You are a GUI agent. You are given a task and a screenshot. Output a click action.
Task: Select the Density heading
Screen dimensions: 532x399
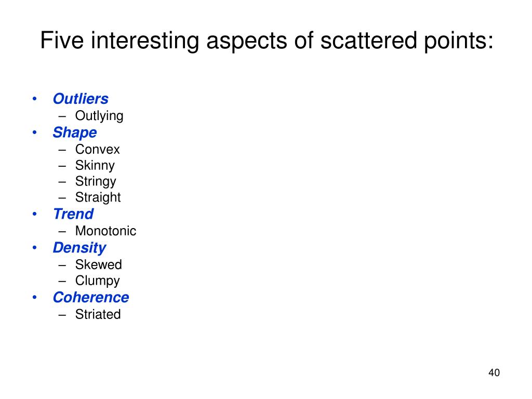point(79,248)
